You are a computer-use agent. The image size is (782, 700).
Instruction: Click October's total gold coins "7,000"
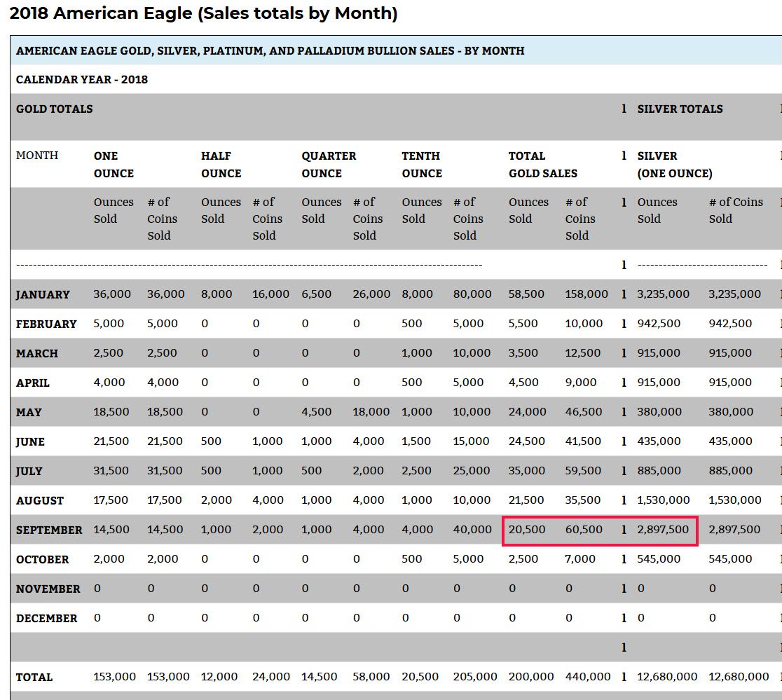(580, 559)
